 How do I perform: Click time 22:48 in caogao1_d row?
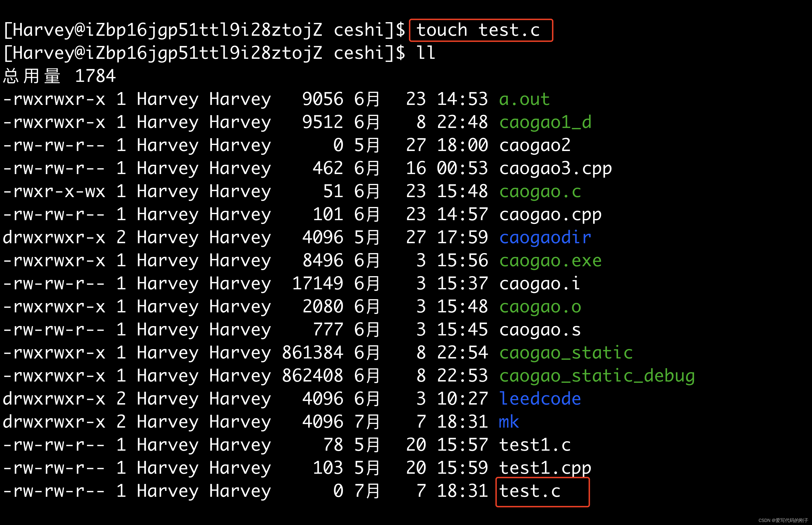coord(462,122)
